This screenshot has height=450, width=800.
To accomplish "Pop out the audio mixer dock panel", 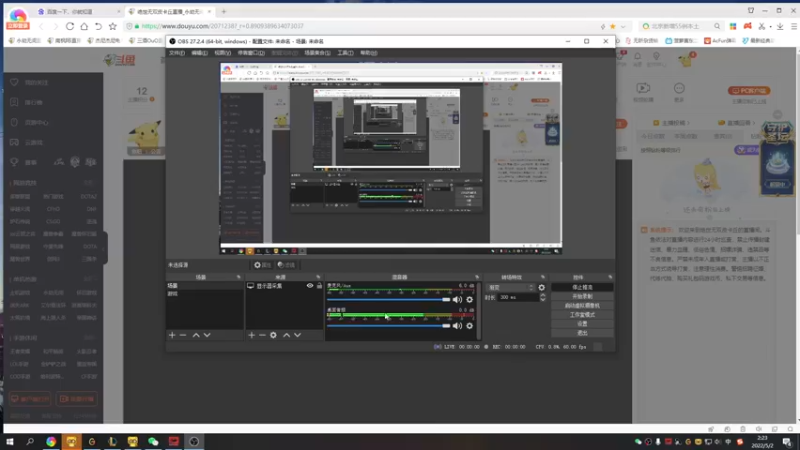I will click(477, 277).
